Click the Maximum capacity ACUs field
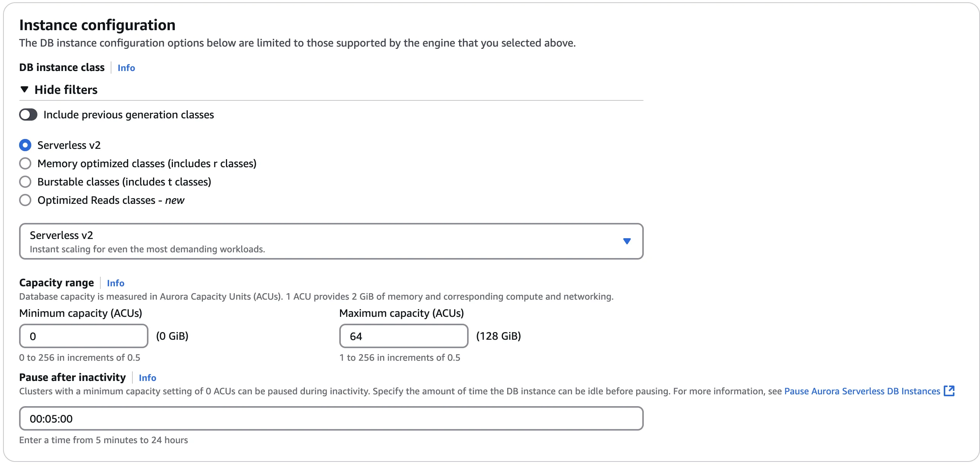Viewport: 980px width, 468px height. (403, 336)
